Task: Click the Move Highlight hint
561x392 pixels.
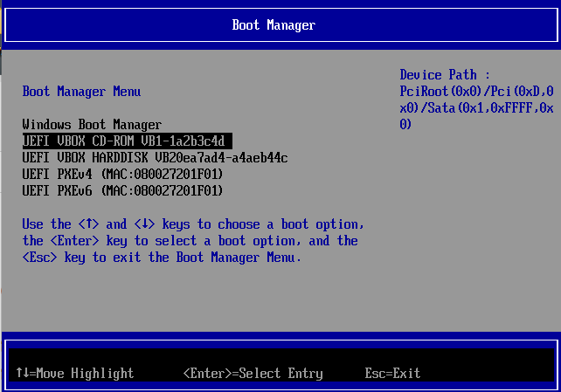Action: (75, 373)
